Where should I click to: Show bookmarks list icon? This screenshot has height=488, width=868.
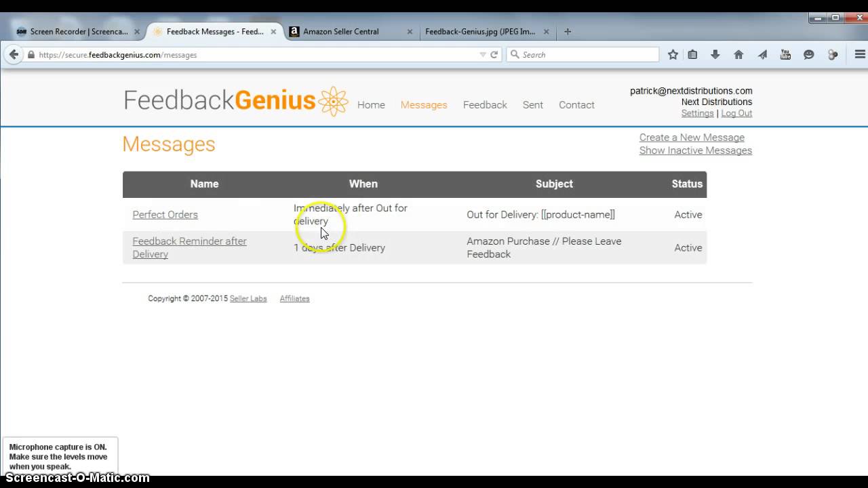pos(692,55)
